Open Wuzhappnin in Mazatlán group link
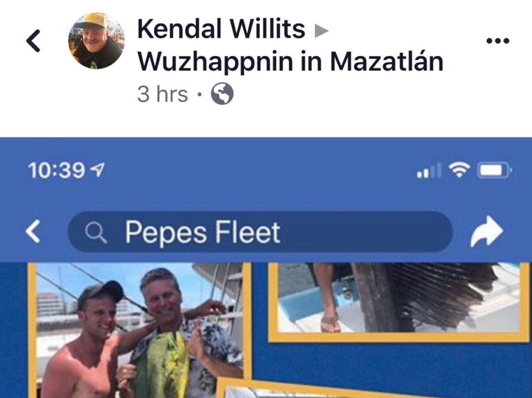The image size is (532, 398). pyautogui.click(x=291, y=62)
